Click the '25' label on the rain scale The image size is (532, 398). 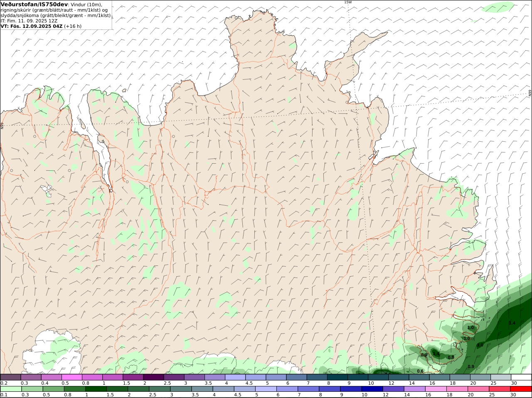[x=493, y=395]
